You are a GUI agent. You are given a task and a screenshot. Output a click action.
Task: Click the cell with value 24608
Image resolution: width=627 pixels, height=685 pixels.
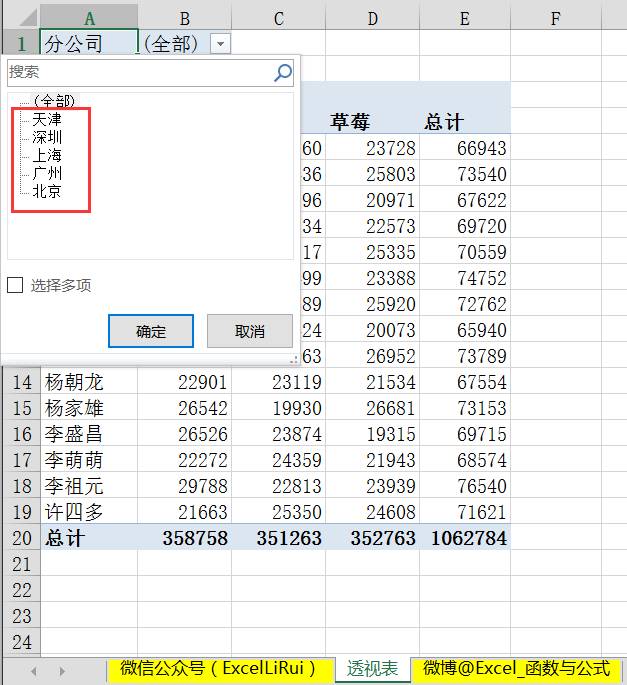tap(373, 512)
